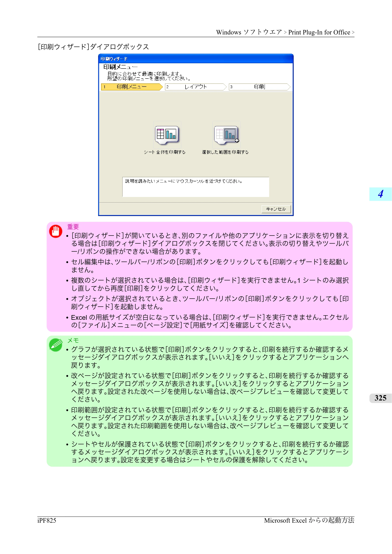Click Microsoft Excel からの起動方法 footer text
The width and height of the screenshot is (392, 554).
click(x=309, y=521)
